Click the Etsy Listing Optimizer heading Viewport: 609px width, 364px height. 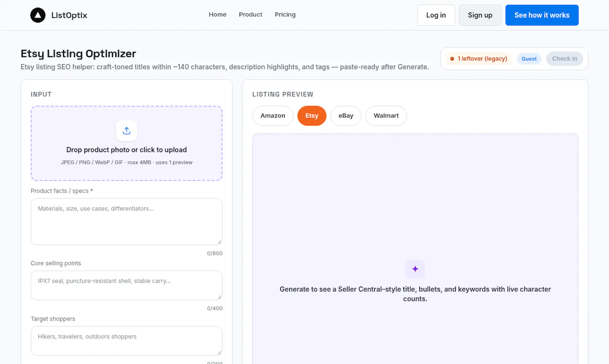[x=78, y=54]
